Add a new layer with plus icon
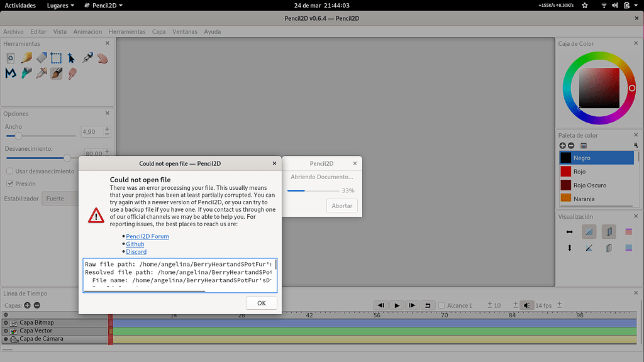 pos(27,305)
